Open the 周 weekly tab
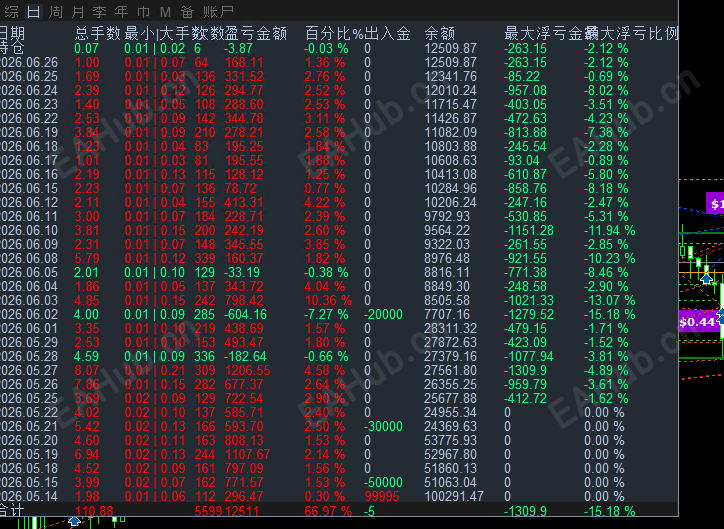The width and height of the screenshot is (724, 529). point(56,12)
